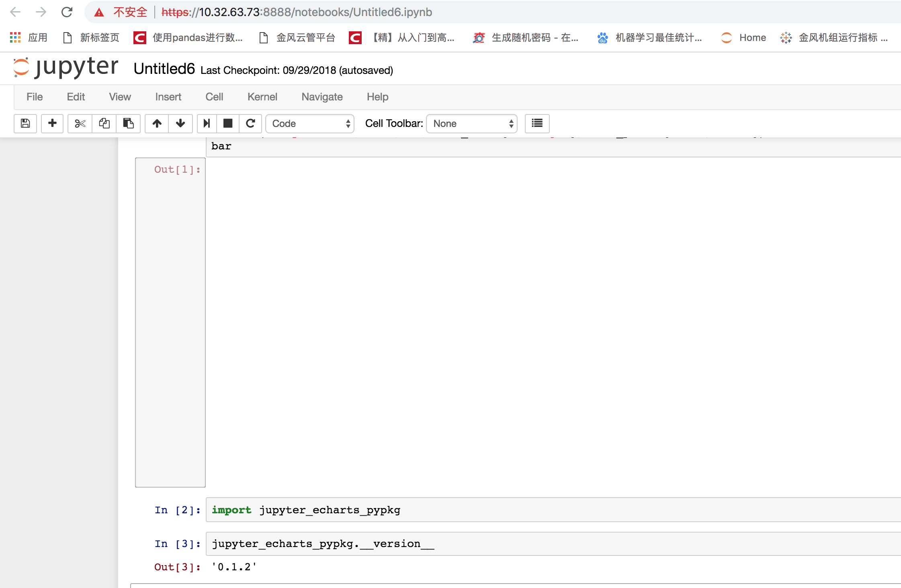Open the Navigate menu

coord(322,97)
